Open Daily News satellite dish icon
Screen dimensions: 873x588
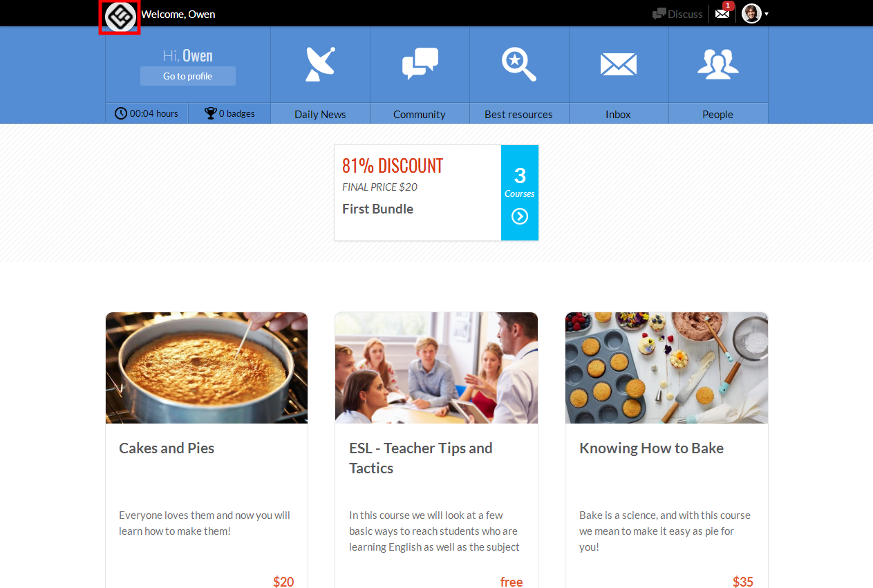[320, 64]
